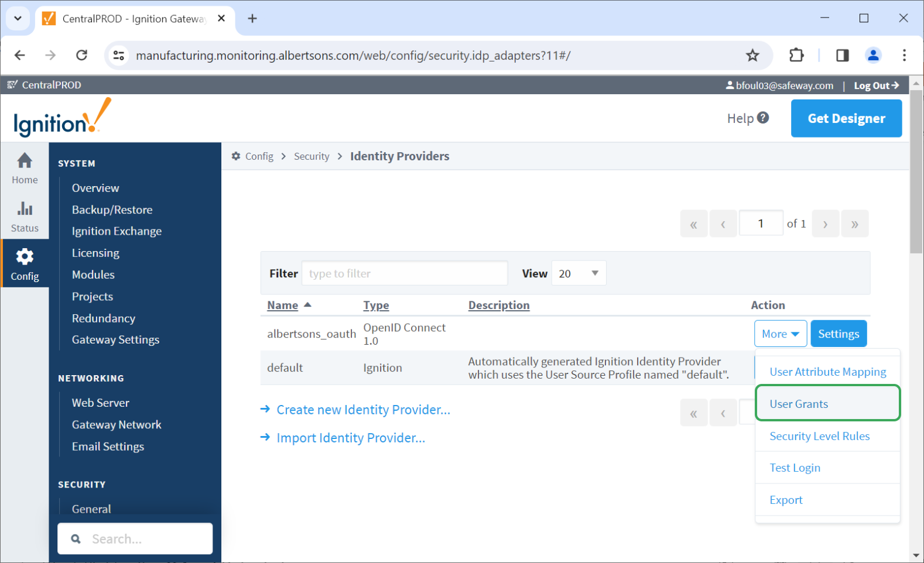Click previous page button in bottom pager
924x563 pixels.
coord(723,413)
